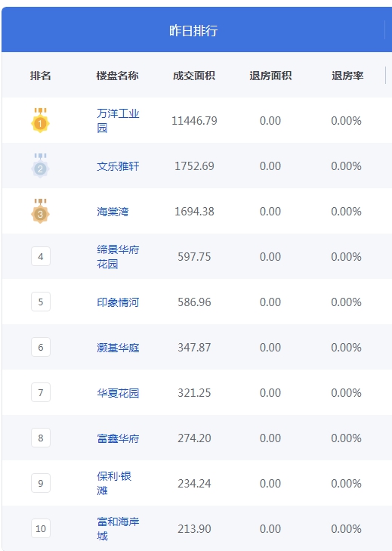Open the 富鑫华府 property link

pos(118,438)
